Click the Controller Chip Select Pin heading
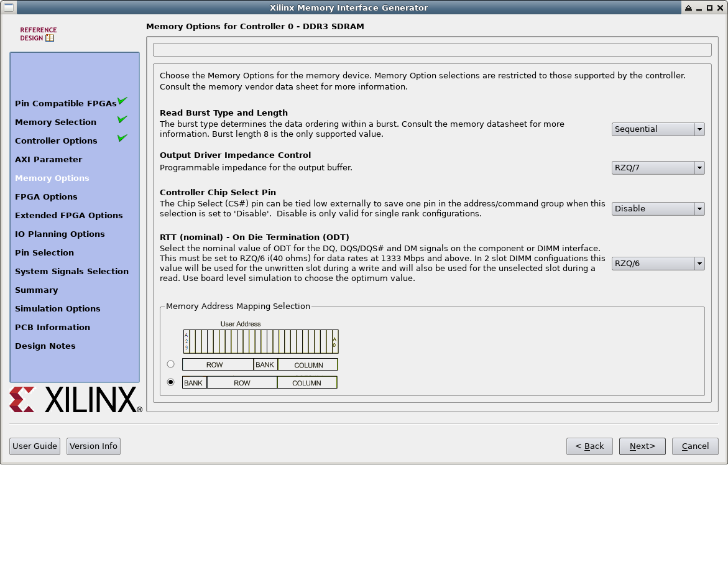Viewport: 728px width, 567px height. (218, 192)
